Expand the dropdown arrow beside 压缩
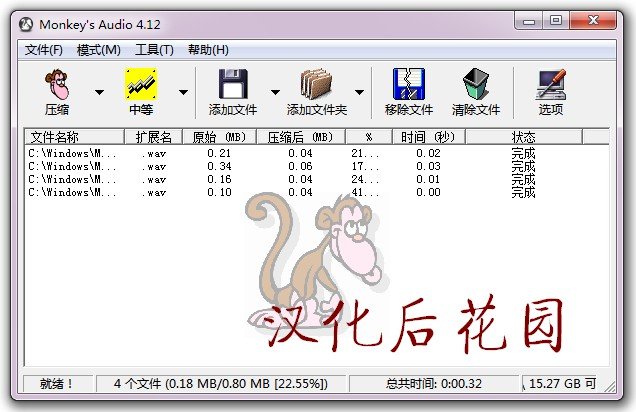The width and height of the screenshot is (636, 412). pyautogui.click(x=99, y=92)
